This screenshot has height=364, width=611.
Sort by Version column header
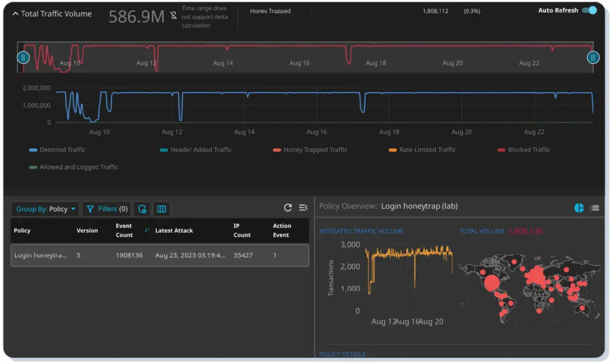point(87,230)
